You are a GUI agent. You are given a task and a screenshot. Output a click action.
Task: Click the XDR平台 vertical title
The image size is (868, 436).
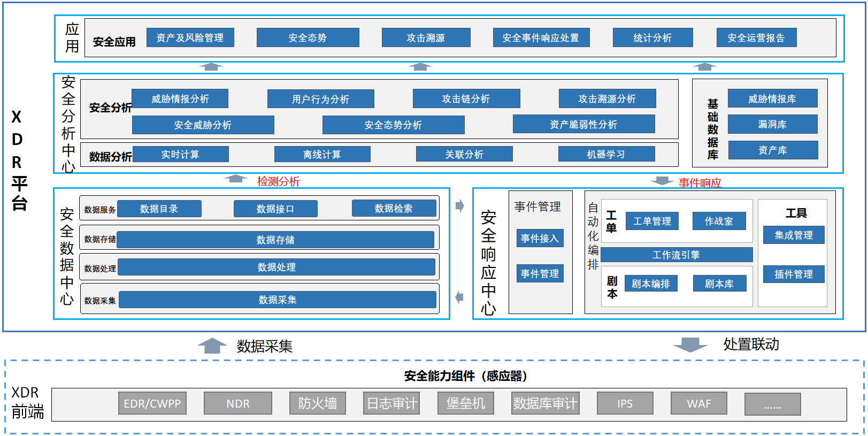point(18,160)
